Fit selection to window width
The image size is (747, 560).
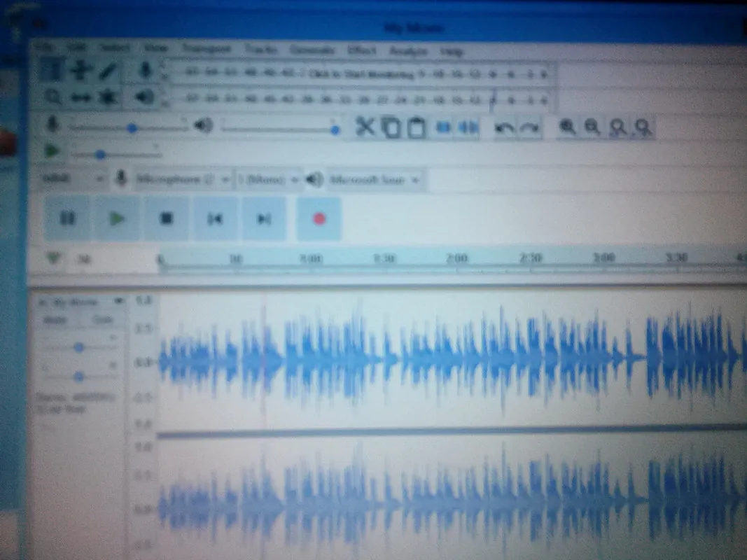tap(618, 127)
